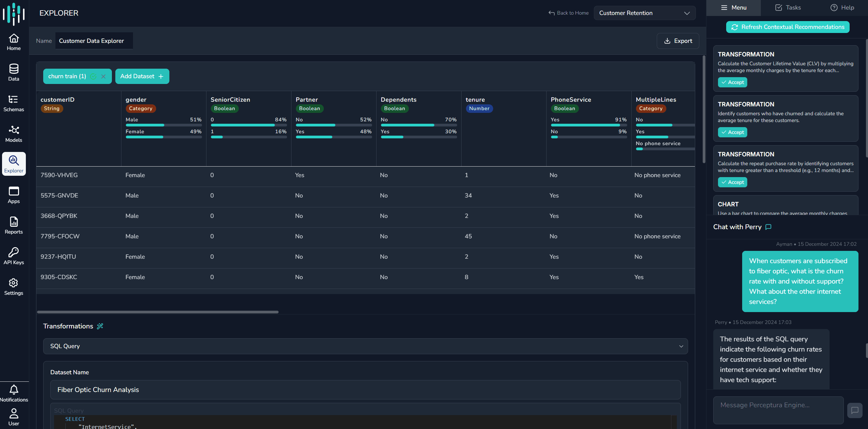This screenshot has width=868, height=429.
Task: Open the User profile
Action: 14,417
